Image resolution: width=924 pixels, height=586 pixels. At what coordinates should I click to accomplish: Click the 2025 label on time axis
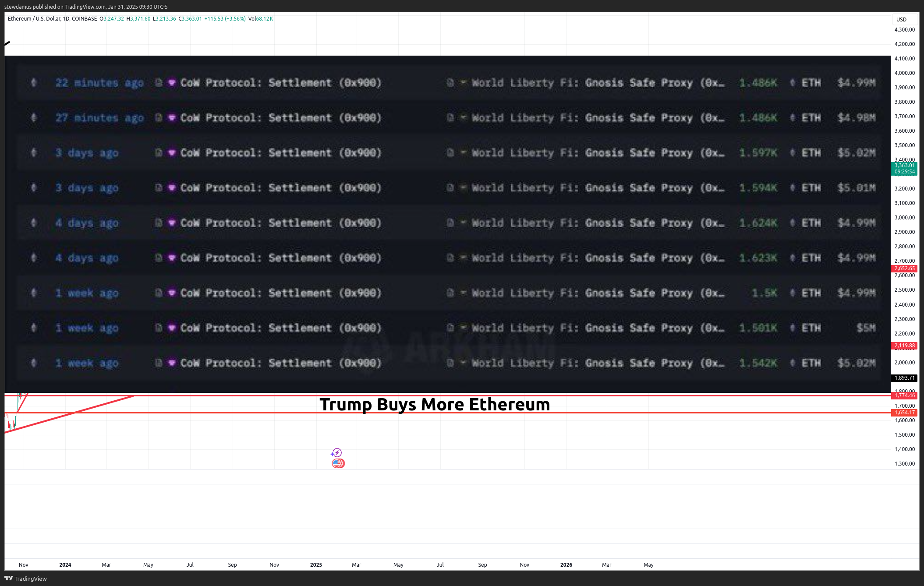316,565
